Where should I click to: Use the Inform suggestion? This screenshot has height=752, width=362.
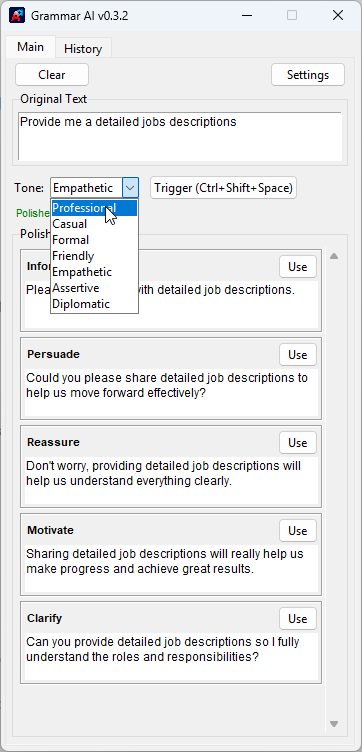298,267
